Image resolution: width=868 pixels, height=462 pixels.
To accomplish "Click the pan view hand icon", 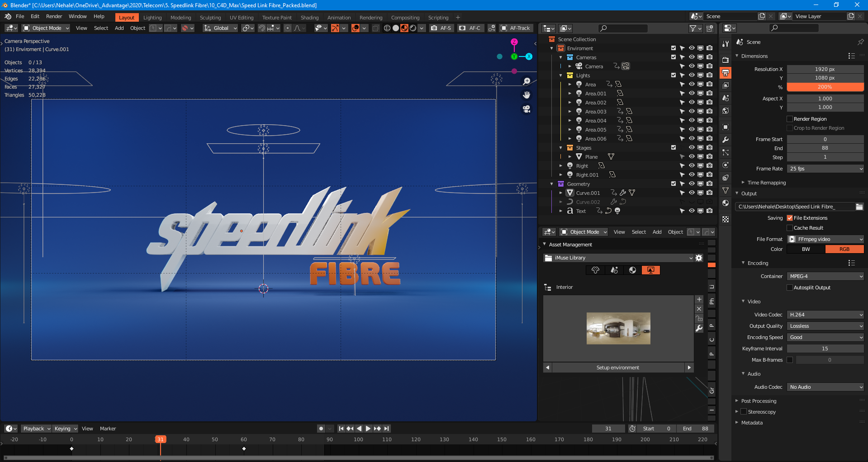I will tap(526, 95).
